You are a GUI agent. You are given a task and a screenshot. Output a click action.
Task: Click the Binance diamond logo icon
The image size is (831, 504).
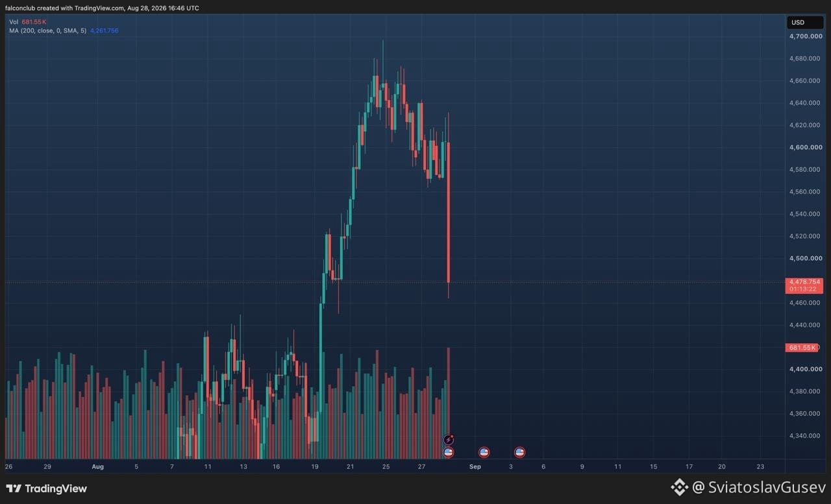[679, 487]
